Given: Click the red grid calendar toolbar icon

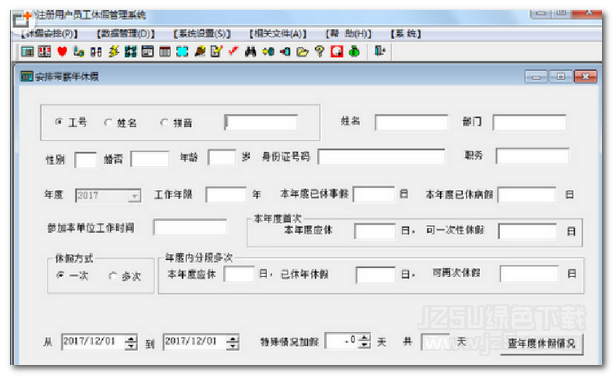Looking at the screenshot, I should [x=44, y=52].
